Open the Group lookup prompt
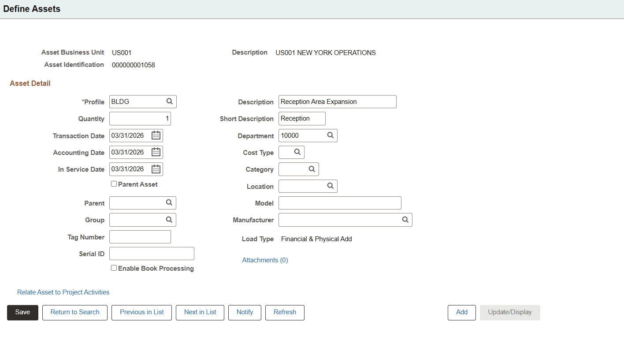Screen dimensions: 624x364 (170, 220)
